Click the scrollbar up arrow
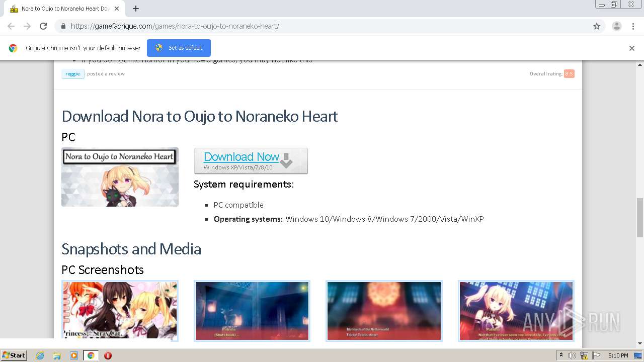The image size is (644, 362). coord(640,65)
